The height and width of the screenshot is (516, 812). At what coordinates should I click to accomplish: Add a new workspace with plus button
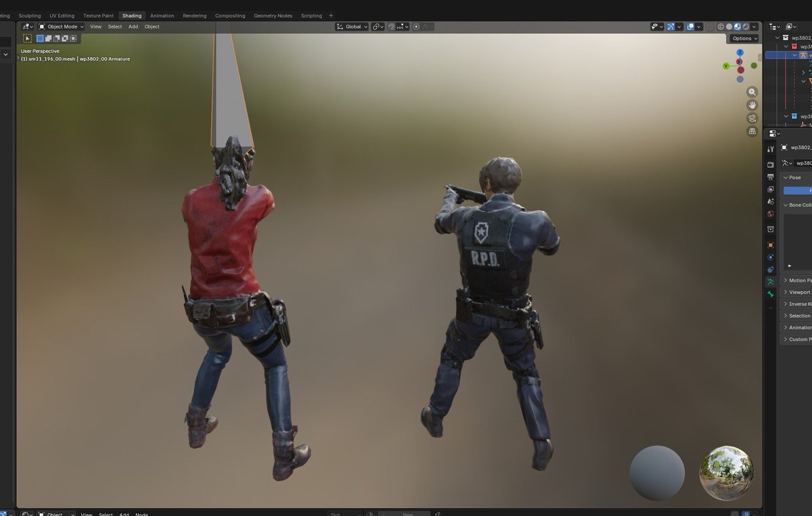click(331, 16)
